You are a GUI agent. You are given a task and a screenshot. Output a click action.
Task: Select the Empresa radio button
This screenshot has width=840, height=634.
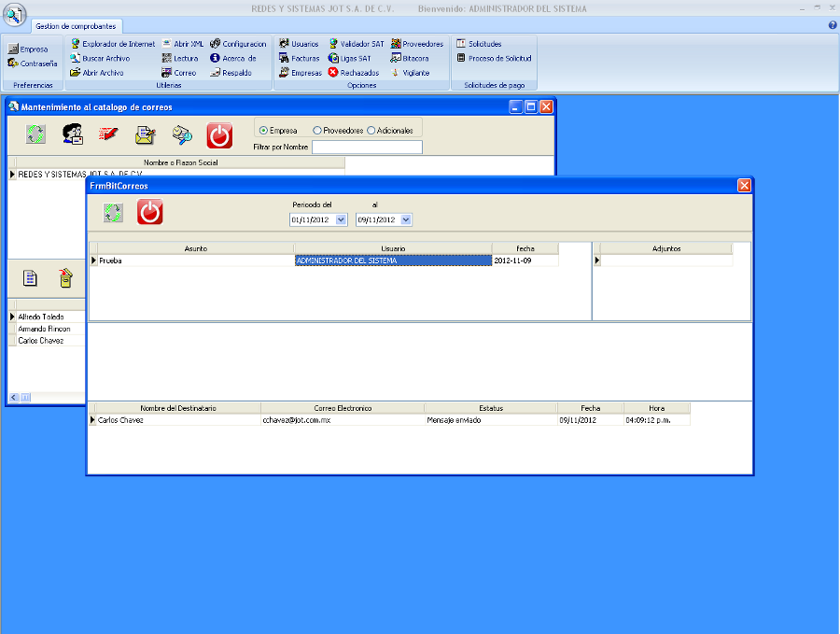pos(264,131)
